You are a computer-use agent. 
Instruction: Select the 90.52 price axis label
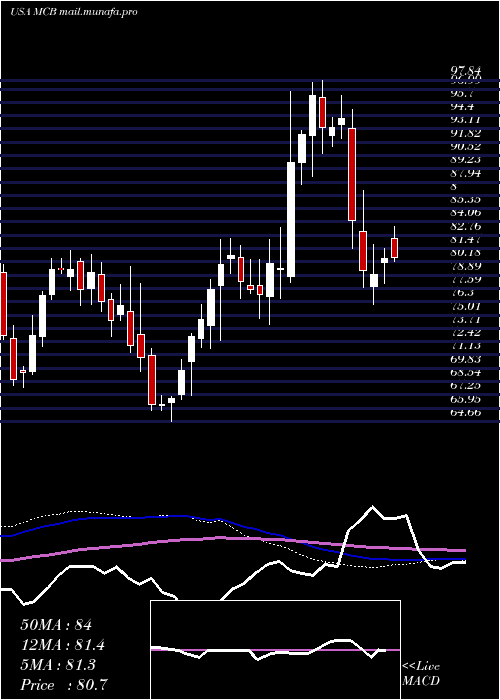coord(466,147)
